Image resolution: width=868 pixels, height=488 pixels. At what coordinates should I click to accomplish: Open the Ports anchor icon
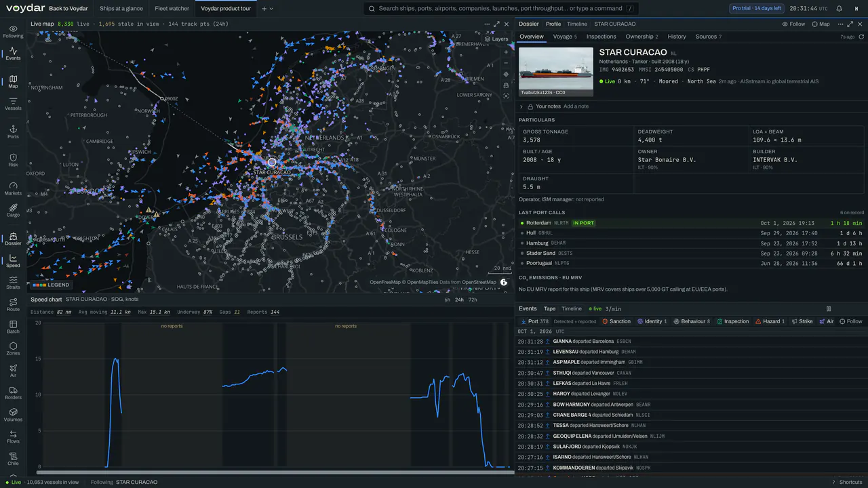coord(13,132)
